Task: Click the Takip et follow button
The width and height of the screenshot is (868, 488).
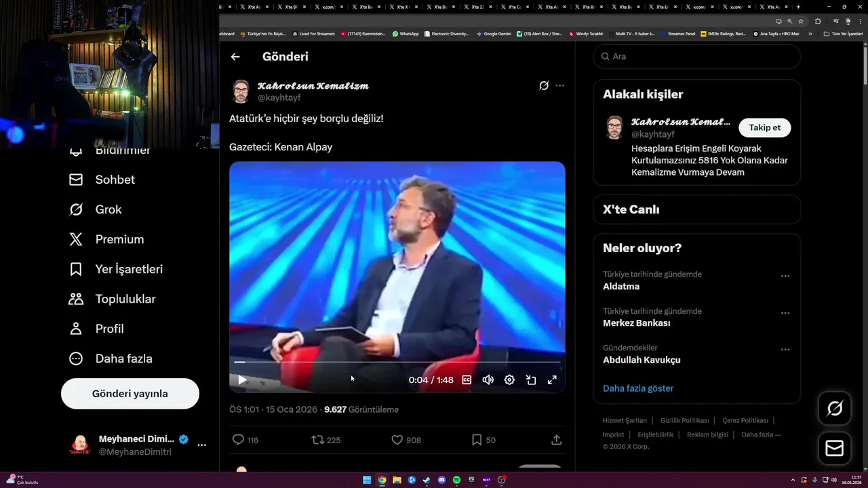Action: 764,127
